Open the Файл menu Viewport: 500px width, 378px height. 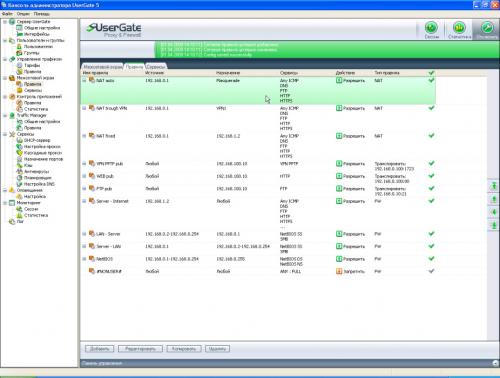7,14
